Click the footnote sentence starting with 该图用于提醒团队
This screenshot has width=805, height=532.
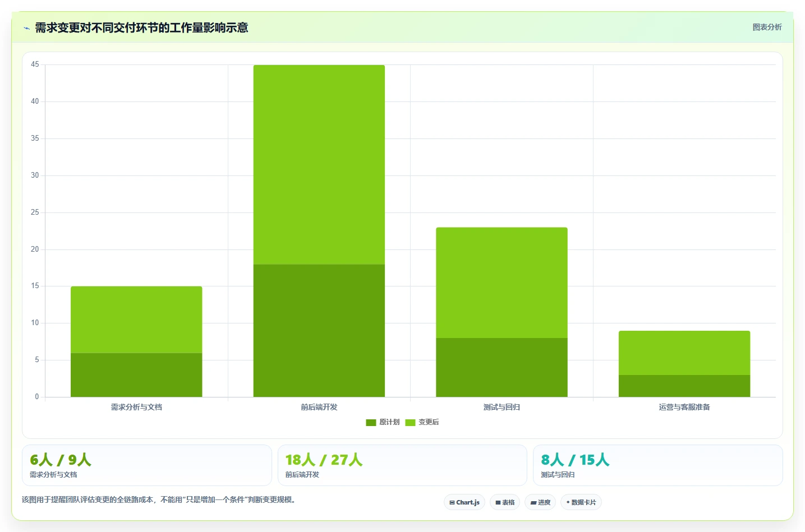[159, 499]
